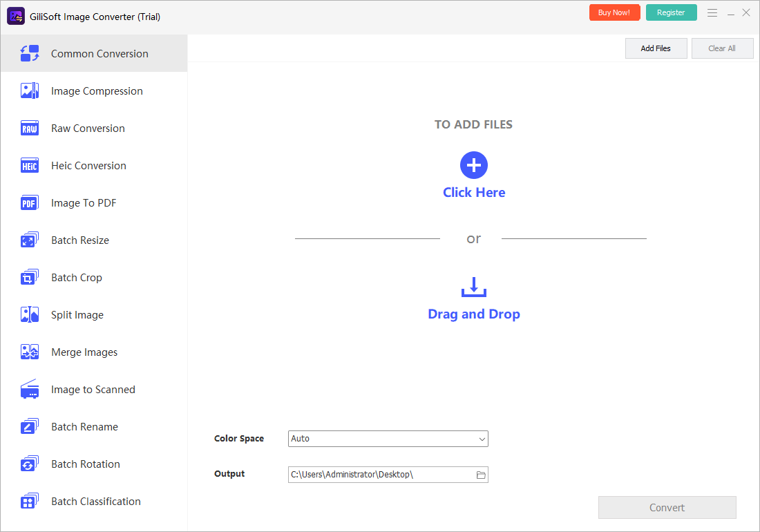
Task: Click the Merge Images icon
Action: [30, 352]
